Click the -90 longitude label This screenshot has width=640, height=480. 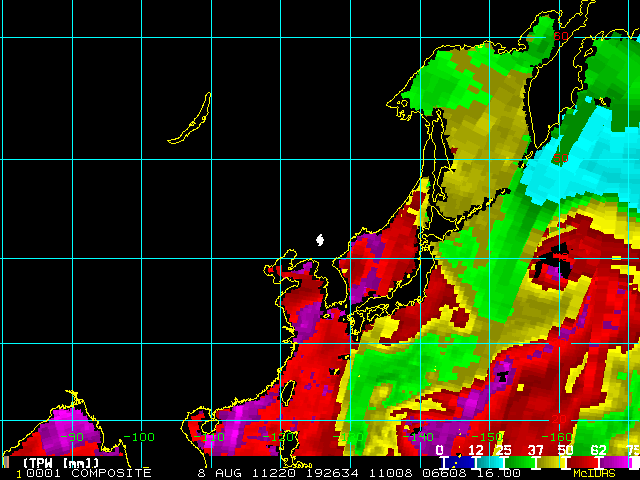tap(72, 437)
